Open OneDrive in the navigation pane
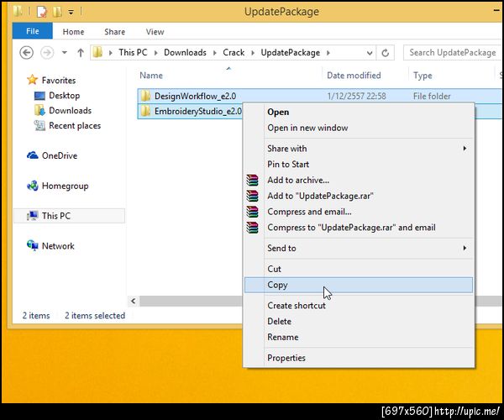This screenshot has width=504, height=420. pyautogui.click(x=60, y=155)
